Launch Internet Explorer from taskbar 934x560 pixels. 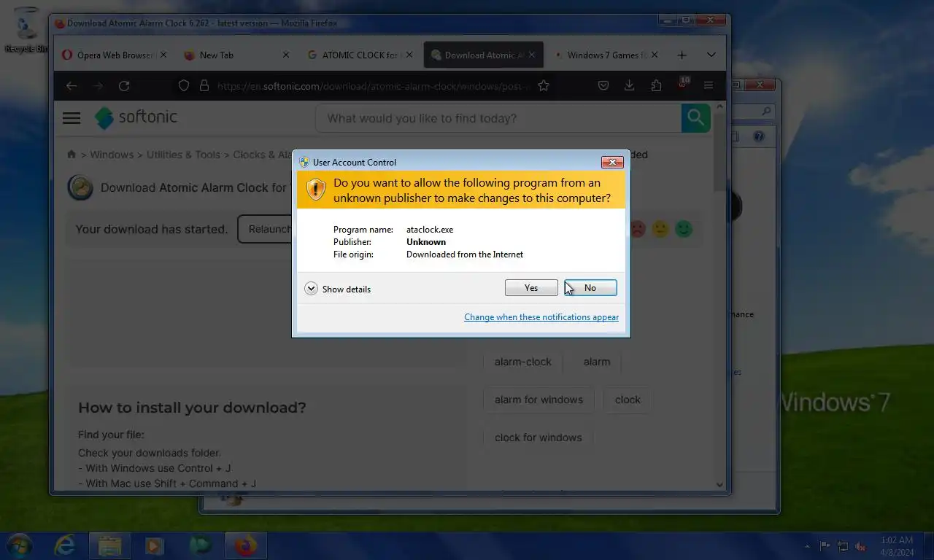click(x=65, y=545)
